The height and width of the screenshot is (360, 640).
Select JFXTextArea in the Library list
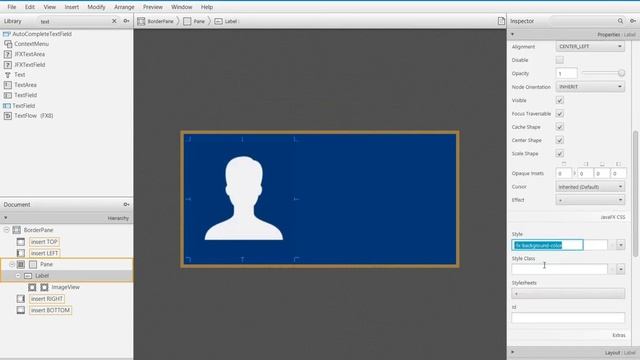(29, 54)
